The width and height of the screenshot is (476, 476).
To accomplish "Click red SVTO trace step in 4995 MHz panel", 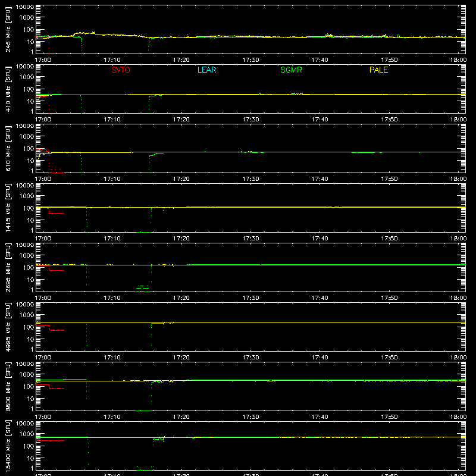I will pos(49,328).
